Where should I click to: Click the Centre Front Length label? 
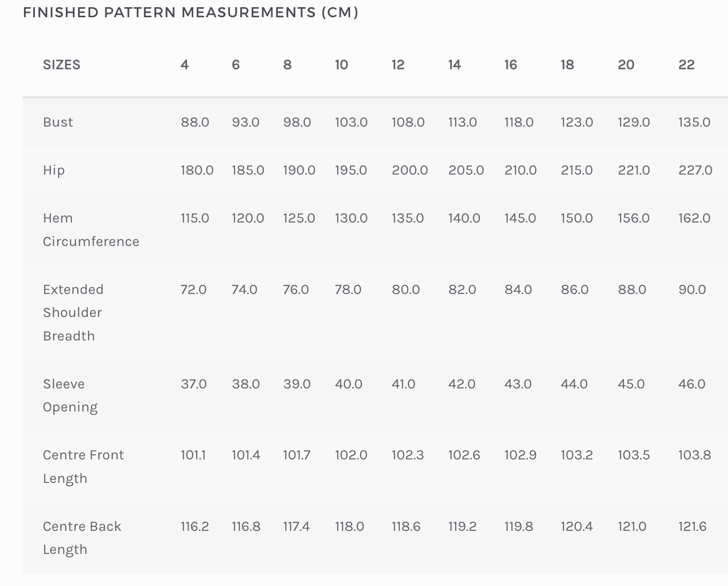point(83,467)
